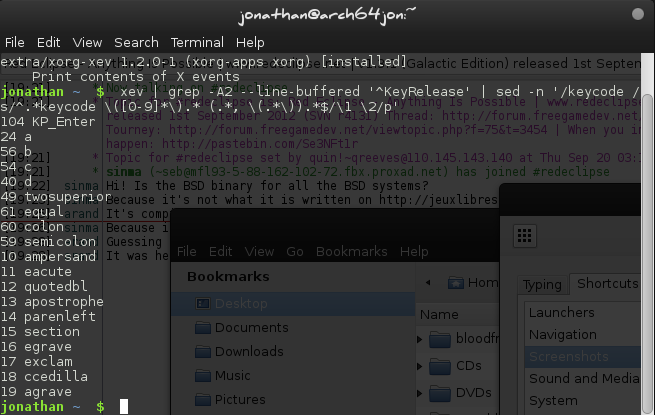Open the terminal Search menu
Image resolution: width=655 pixels, height=415 pixels.
[x=136, y=43]
